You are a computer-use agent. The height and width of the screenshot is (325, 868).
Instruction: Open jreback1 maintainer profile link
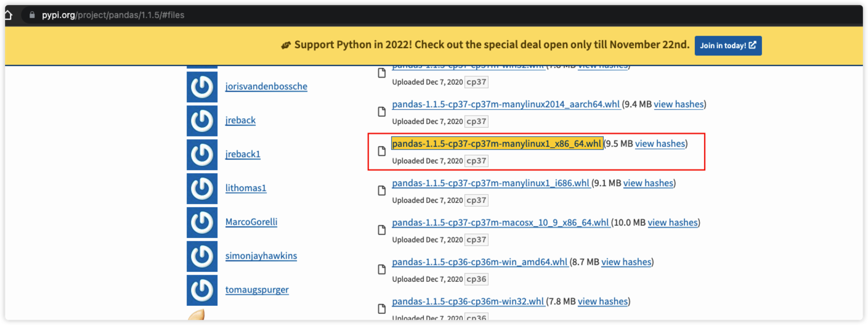pyautogui.click(x=243, y=154)
